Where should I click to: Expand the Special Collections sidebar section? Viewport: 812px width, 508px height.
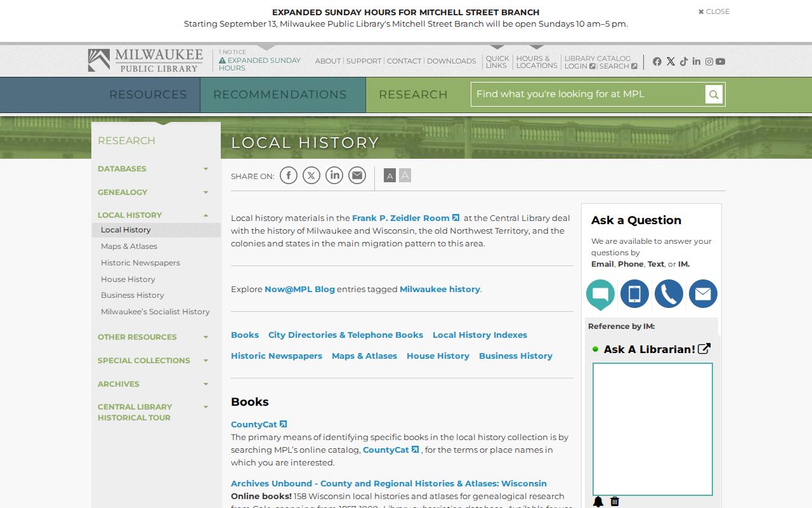pyautogui.click(x=206, y=361)
